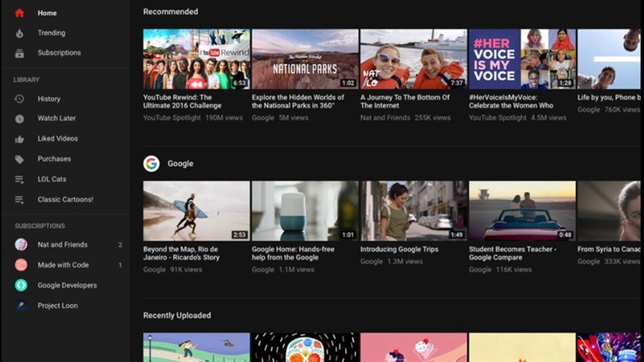644x362 pixels.
Task: Click the 'Recently Uploaded' section heading
Action: coord(177,315)
